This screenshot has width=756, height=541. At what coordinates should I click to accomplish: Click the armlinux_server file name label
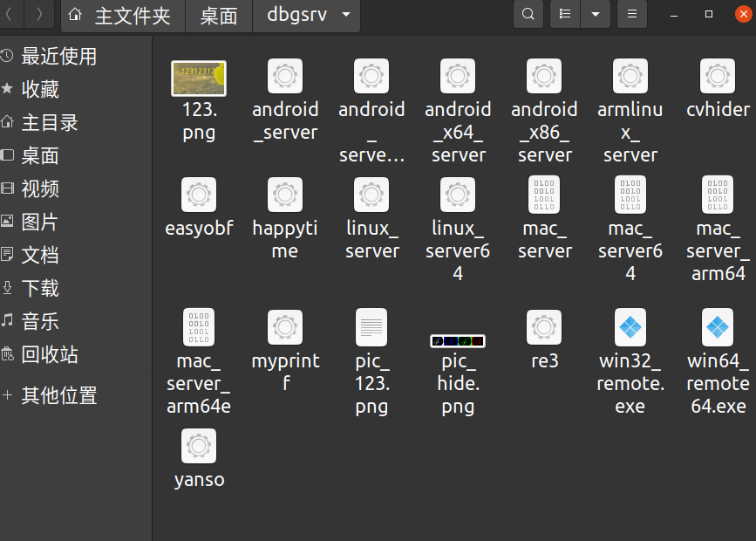(630, 133)
